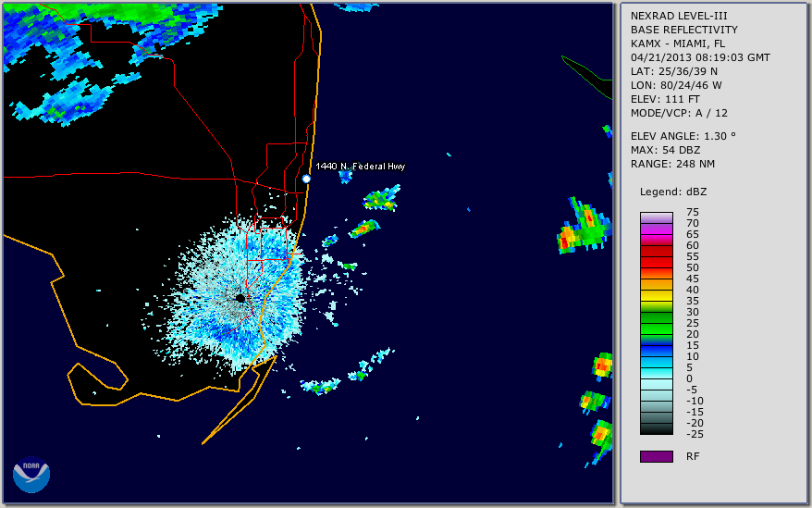Click the '-25' legend value
The width and height of the screenshot is (812, 508).
pyautogui.click(x=695, y=434)
